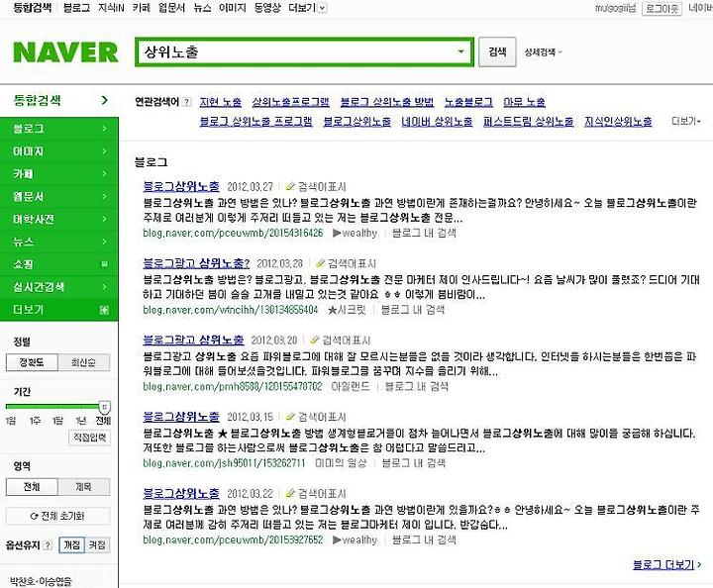The width and height of the screenshot is (713, 588).
Task: Open blog result 블로그상위노출 dated 2012.03.15
Action: 181,417
